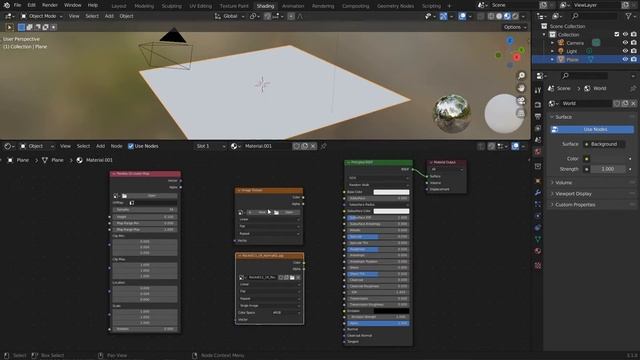Viewport: 640px width, 360px height.
Task: Open the Object Data properties tab icon
Action: pos(538,239)
